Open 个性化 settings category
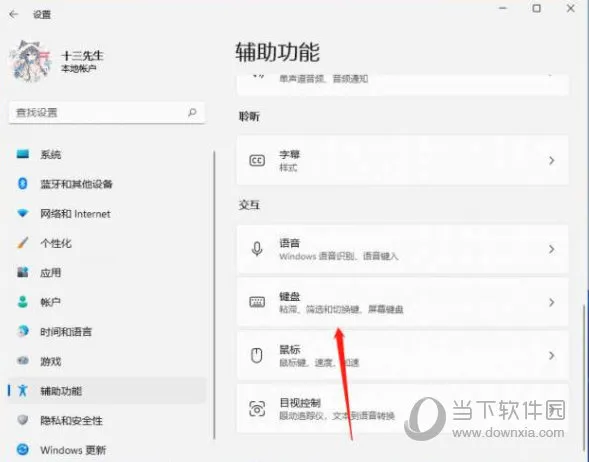The height and width of the screenshot is (462, 589). tap(107, 243)
